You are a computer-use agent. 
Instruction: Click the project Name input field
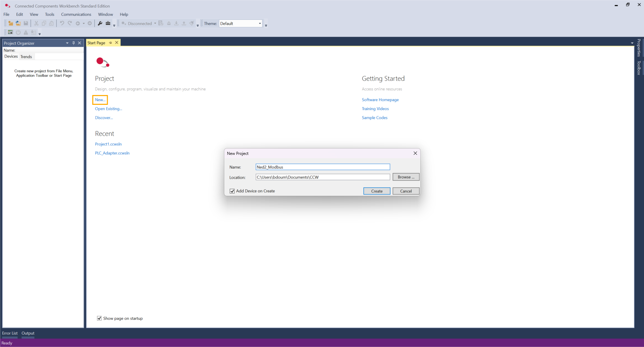[x=322, y=167]
